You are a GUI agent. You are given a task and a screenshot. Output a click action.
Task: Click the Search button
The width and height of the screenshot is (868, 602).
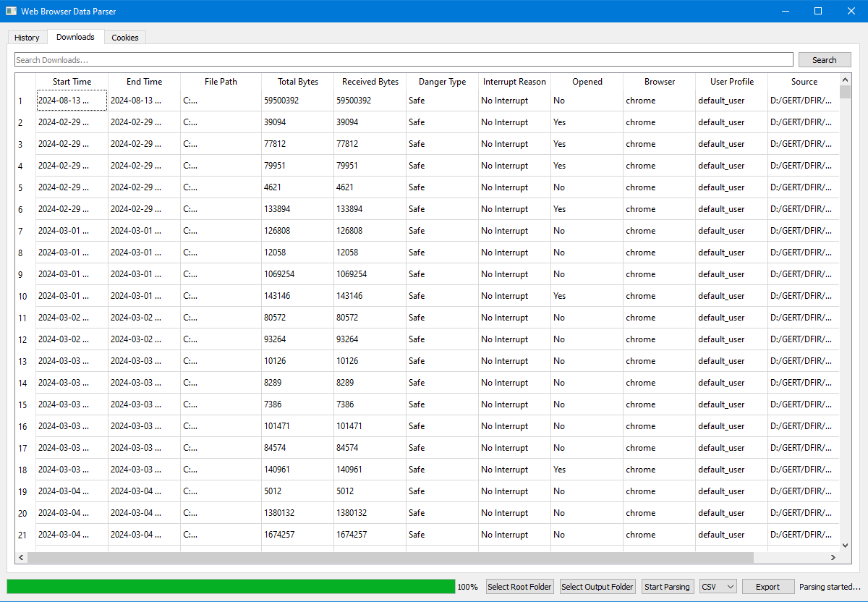click(x=825, y=60)
